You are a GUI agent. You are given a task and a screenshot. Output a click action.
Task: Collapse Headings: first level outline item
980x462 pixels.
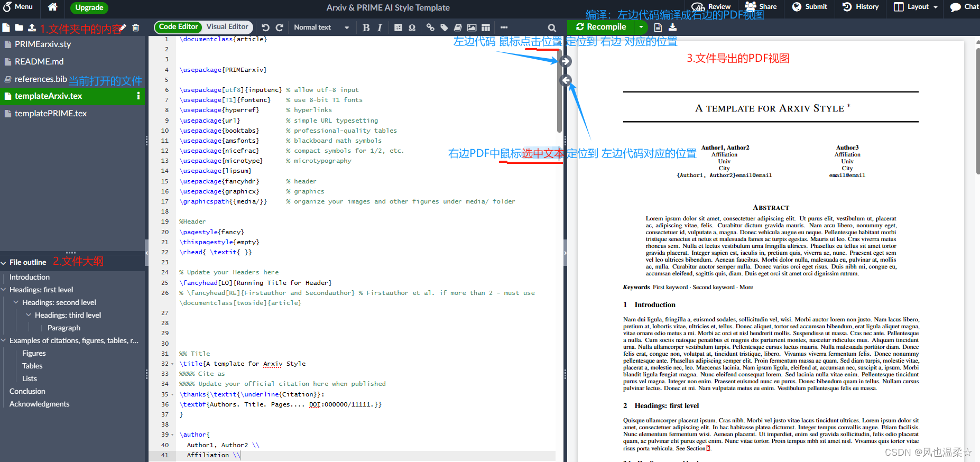[x=4, y=290]
